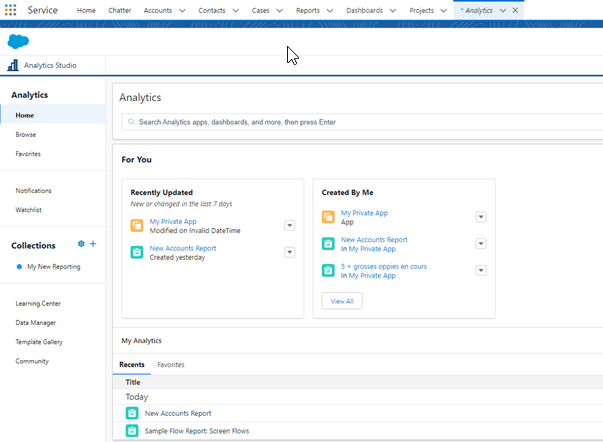Click View All button in Created By Me
The height and width of the screenshot is (442, 603).
(x=342, y=301)
